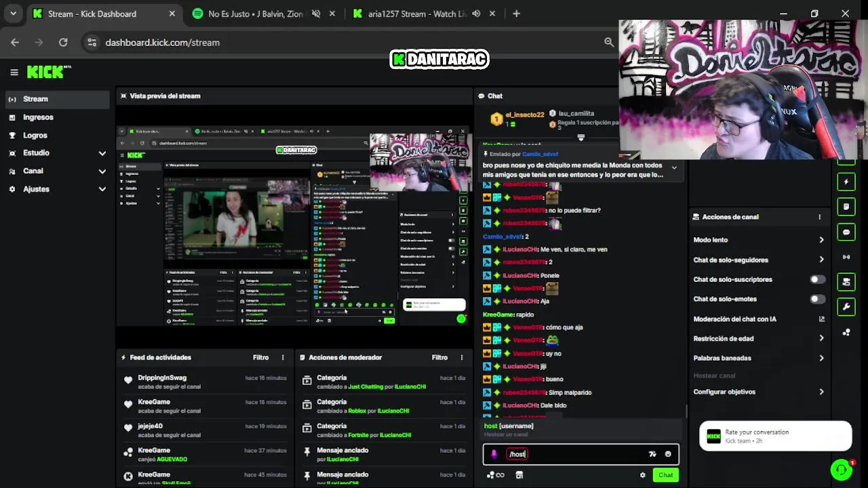868x488 pixels.
Task: Open the shop icon below chat input
Action: tap(519, 475)
